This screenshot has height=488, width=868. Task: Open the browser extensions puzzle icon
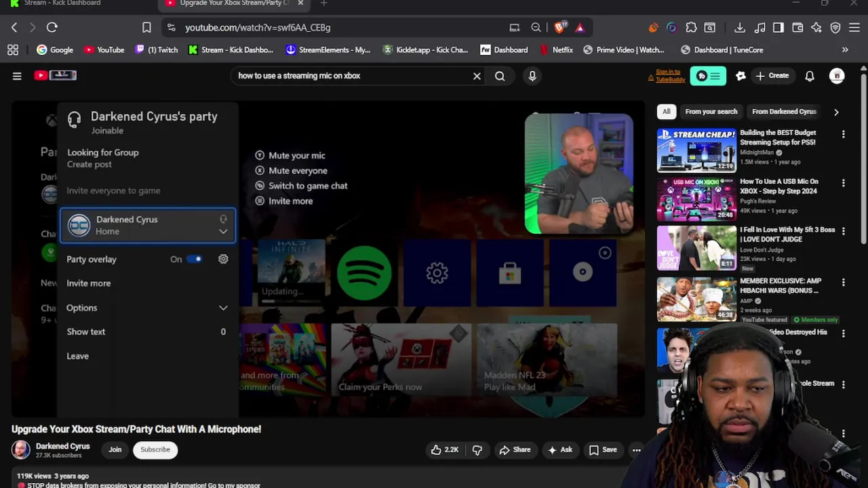pyautogui.click(x=691, y=28)
